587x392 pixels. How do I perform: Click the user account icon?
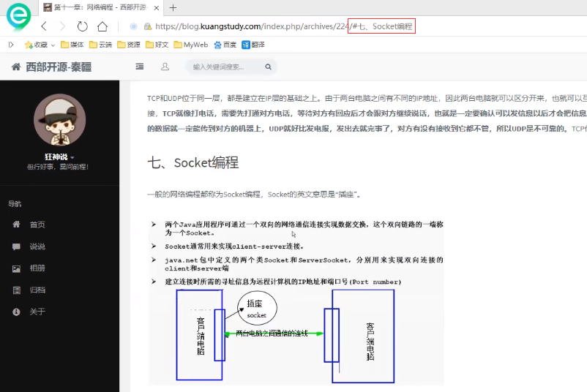(165, 67)
